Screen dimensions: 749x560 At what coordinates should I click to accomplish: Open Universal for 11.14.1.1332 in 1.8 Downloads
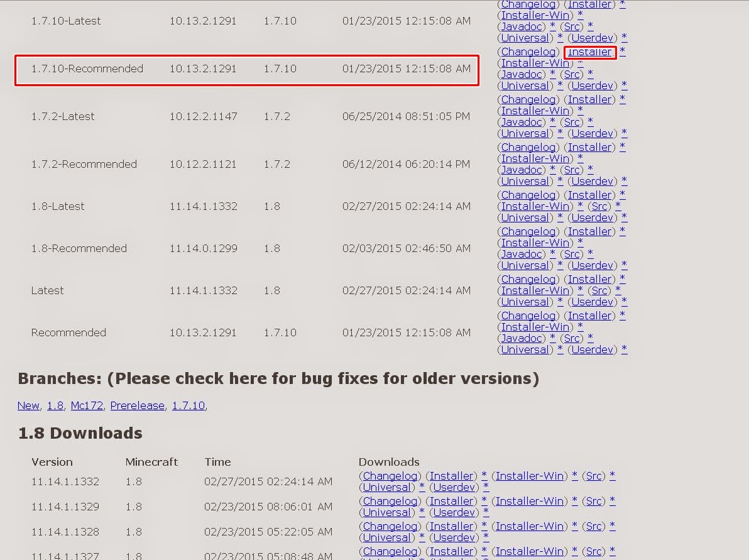point(387,487)
